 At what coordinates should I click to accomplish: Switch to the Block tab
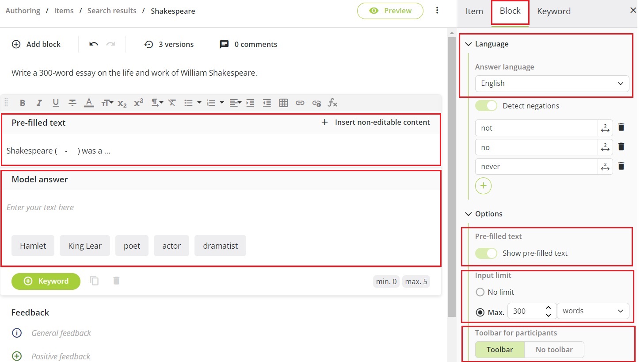510,11
